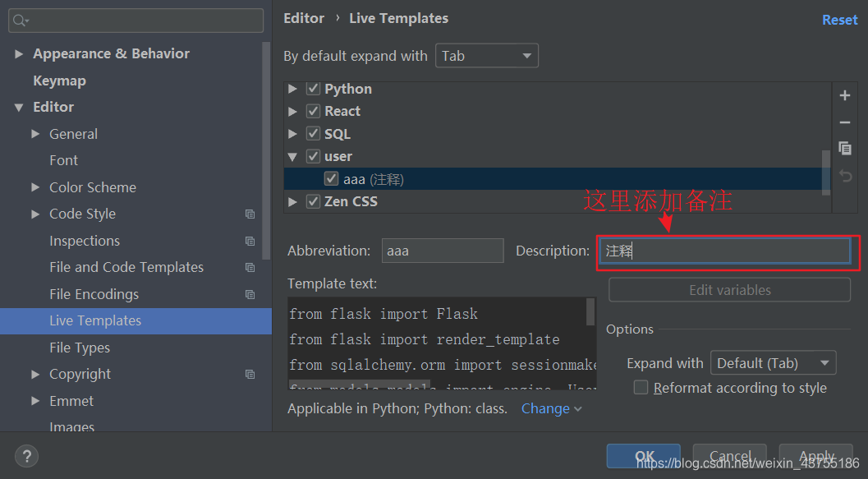Select Live Templates in settings tree
Viewport: 868px width, 479px height.
(135, 321)
